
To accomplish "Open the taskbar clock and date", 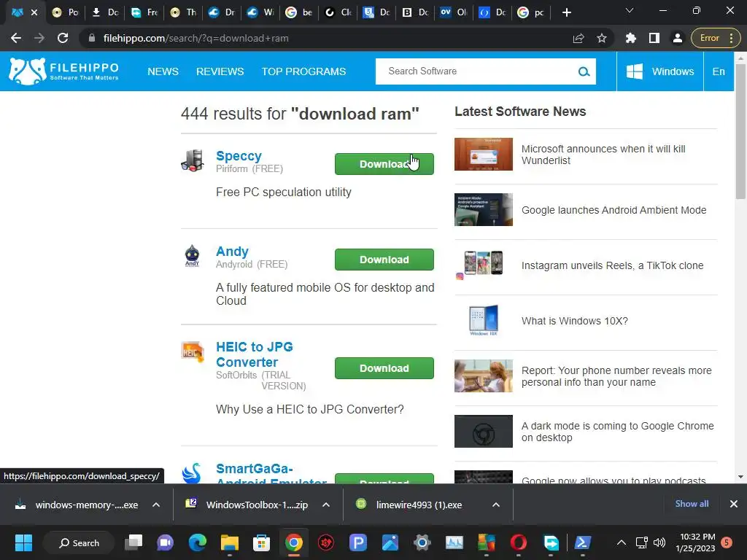I will [695, 542].
